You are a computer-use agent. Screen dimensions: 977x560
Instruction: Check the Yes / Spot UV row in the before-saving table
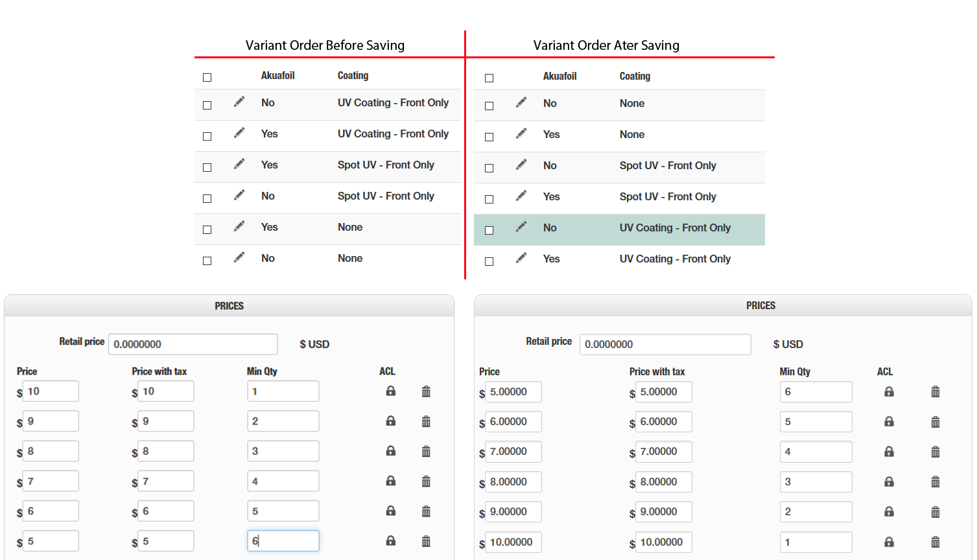[x=207, y=167]
